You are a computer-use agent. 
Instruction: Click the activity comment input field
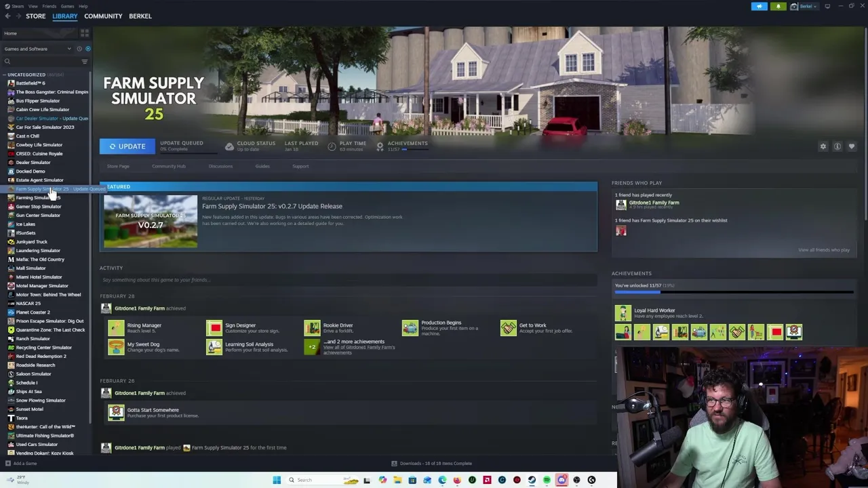click(x=349, y=280)
